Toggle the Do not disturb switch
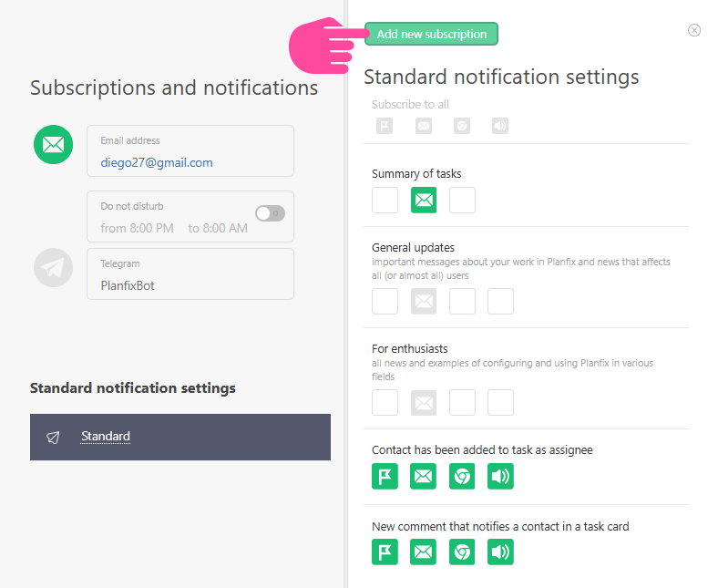Viewport: 718px width, 588px height. (x=270, y=213)
